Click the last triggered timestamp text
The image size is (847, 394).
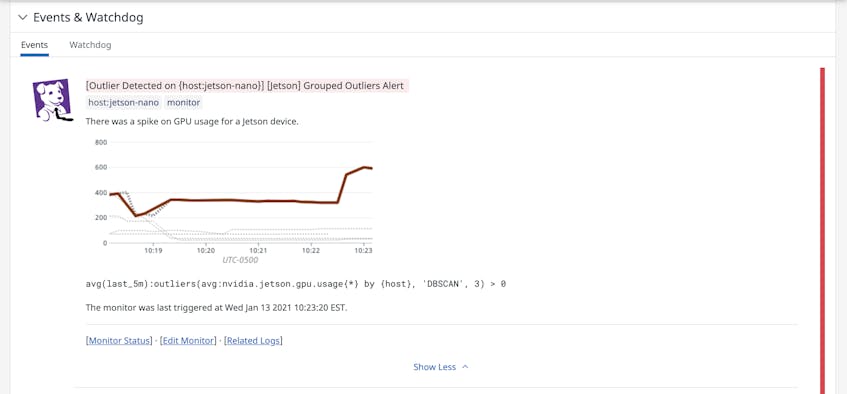coord(217,308)
